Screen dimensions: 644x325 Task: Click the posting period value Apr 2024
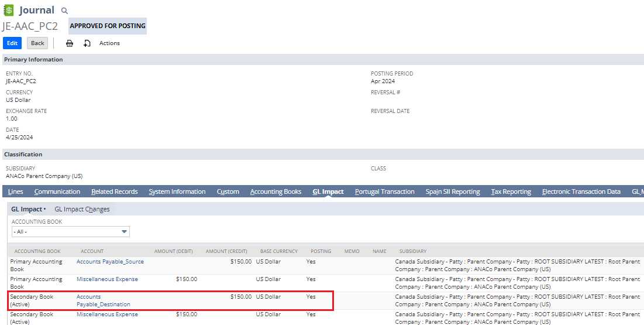tap(383, 81)
